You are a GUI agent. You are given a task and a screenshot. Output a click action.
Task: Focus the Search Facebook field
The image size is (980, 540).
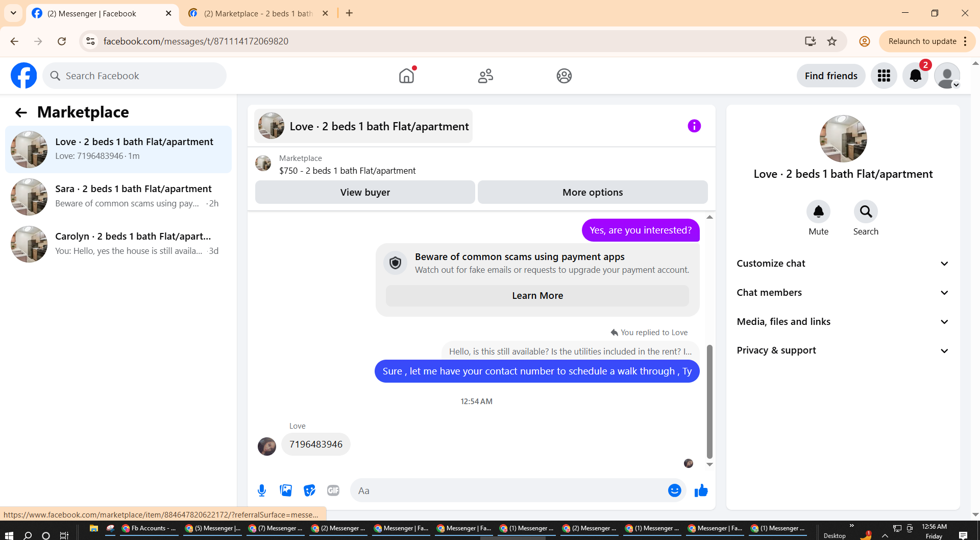coord(135,76)
